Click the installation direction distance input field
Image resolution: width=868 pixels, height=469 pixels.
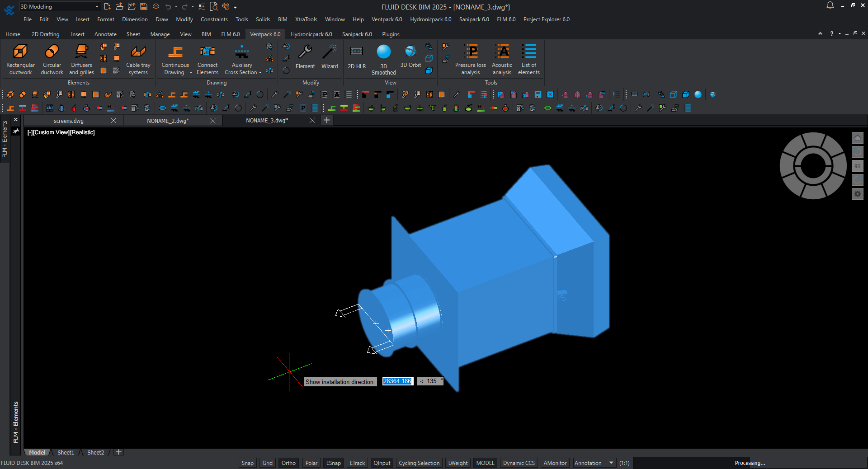[397, 381]
